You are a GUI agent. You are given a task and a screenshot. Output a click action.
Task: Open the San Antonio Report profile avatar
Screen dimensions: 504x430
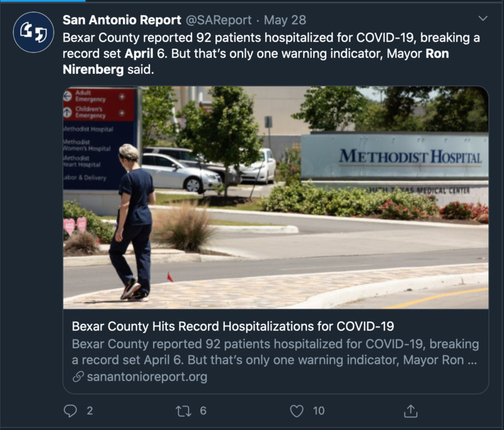[33, 32]
